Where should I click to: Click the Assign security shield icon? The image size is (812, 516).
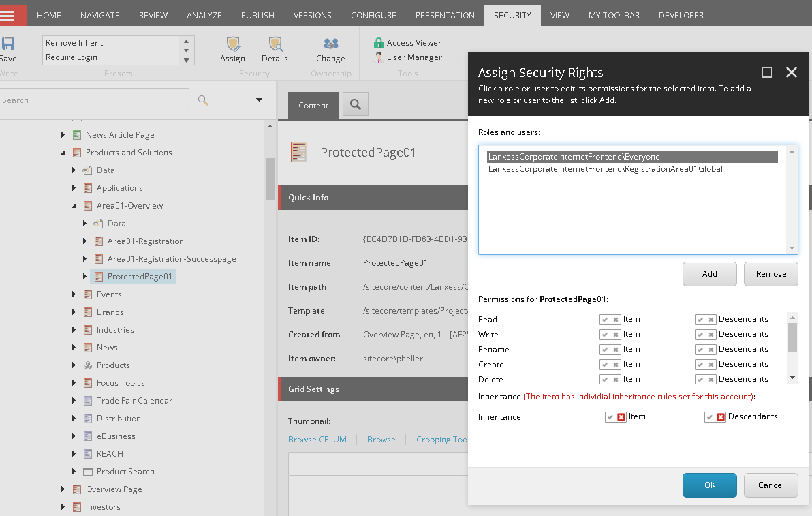pos(233,44)
